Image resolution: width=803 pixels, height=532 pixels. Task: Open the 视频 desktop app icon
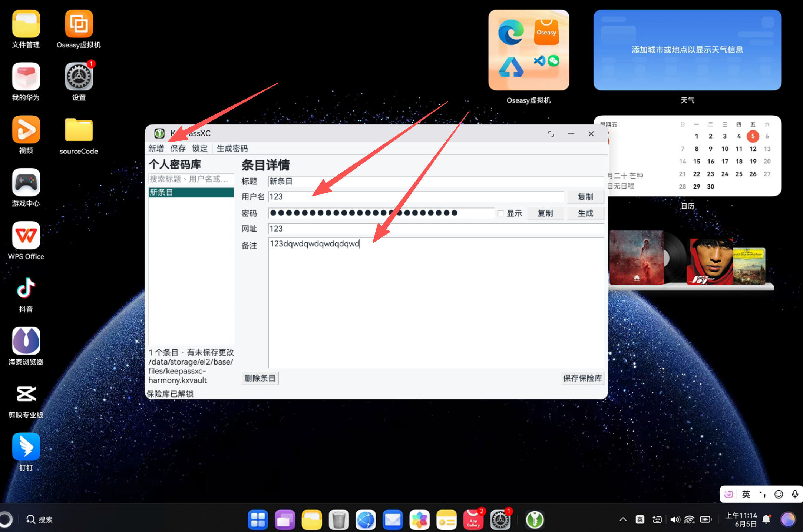(26, 129)
